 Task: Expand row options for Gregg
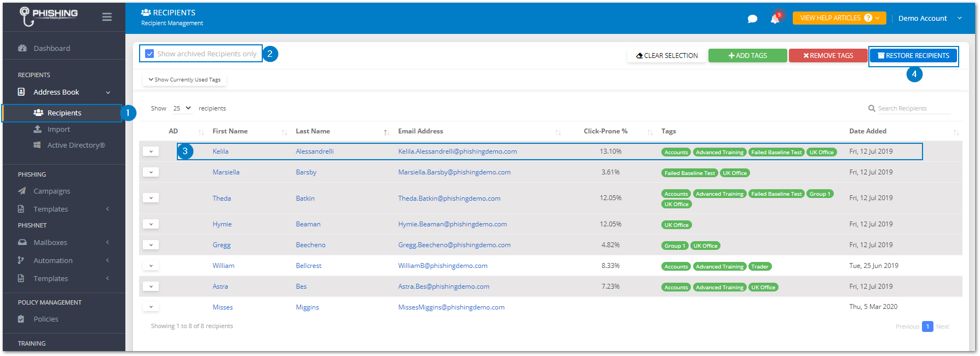(151, 245)
